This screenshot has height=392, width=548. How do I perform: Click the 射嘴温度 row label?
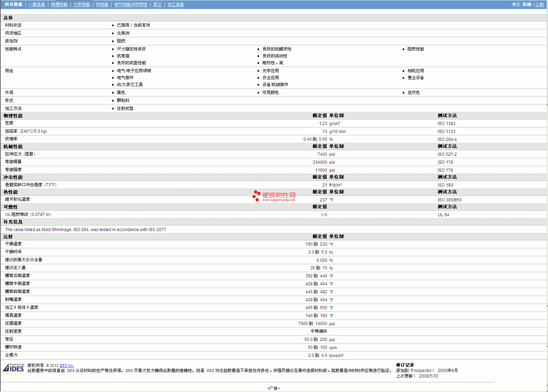[13, 299]
